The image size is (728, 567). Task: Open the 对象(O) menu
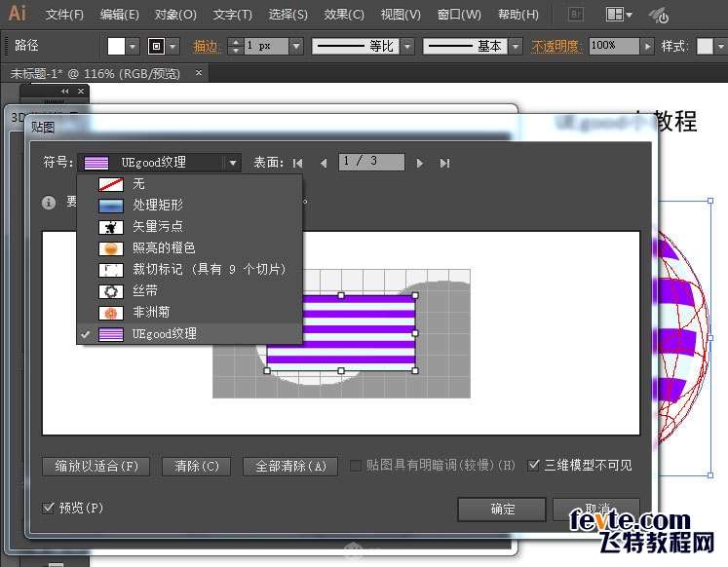click(x=175, y=15)
